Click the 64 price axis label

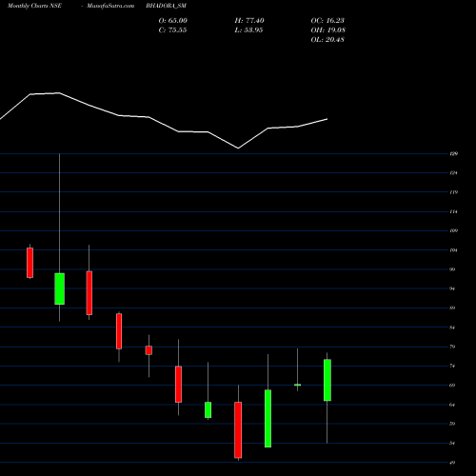tap(452, 405)
